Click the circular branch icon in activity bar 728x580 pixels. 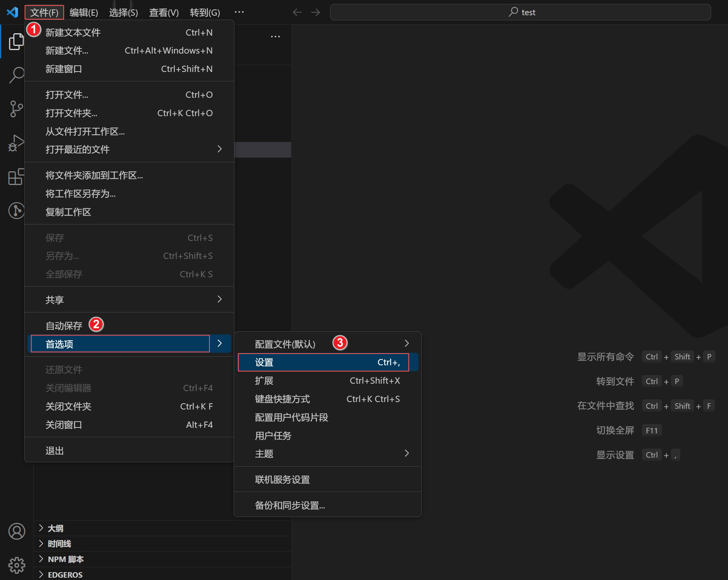pyautogui.click(x=16, y=210)
